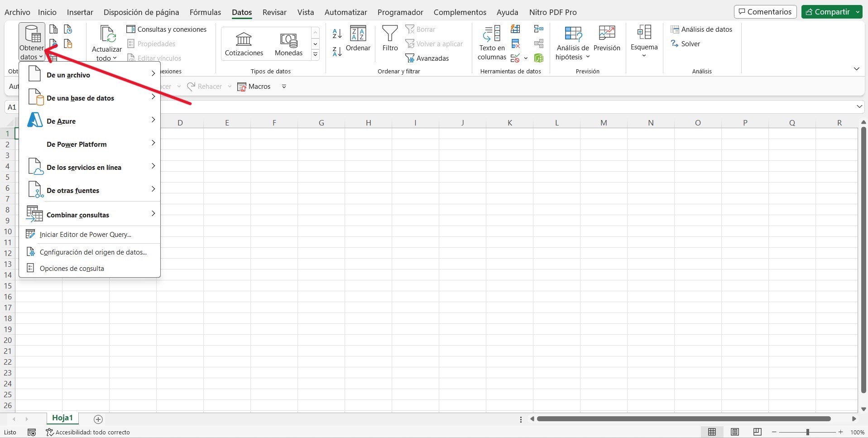Click the Compartir button
The width and height of the screenshot is (868, 438).
828,12
